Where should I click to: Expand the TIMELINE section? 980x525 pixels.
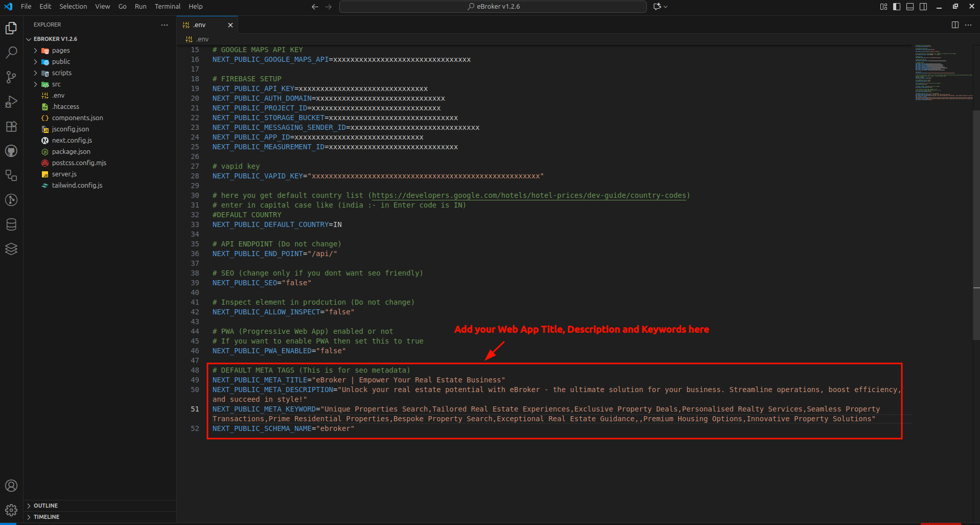pos(46,517)
